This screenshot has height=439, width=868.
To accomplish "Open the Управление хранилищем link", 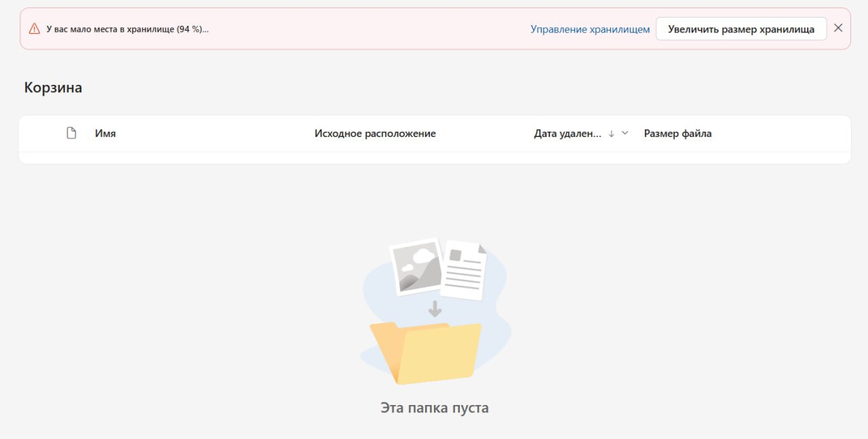I will 590,29.
